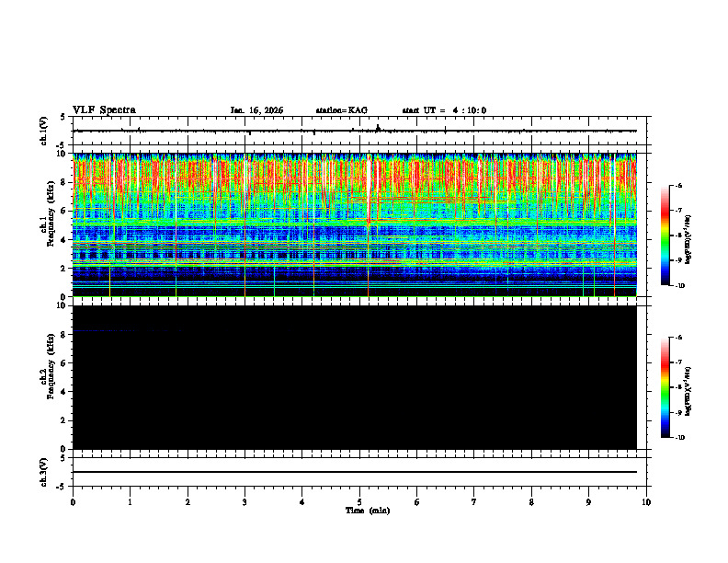Click inside the black ch.2 spectrogram panel

pyautogui.click(x=354, y=377)
